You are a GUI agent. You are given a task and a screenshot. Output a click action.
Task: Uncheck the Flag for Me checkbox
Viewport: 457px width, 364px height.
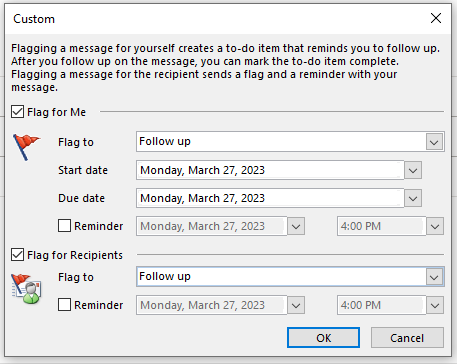[17, 112]
